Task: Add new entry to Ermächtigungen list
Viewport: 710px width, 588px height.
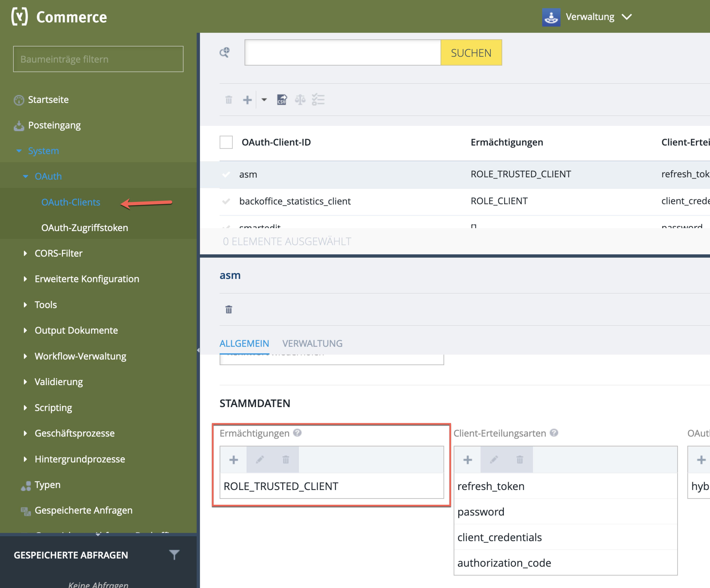Action: tap(234, 460)
